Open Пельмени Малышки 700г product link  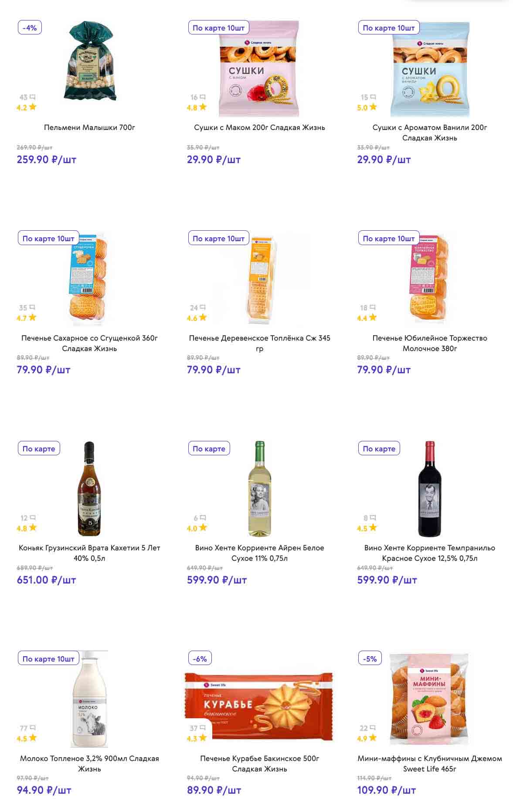point(89,127)
